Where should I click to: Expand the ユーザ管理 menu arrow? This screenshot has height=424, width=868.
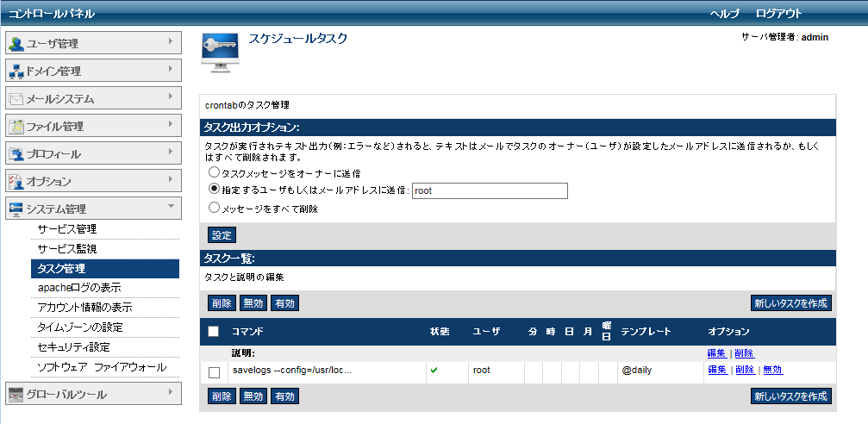(x=171, y=41)
